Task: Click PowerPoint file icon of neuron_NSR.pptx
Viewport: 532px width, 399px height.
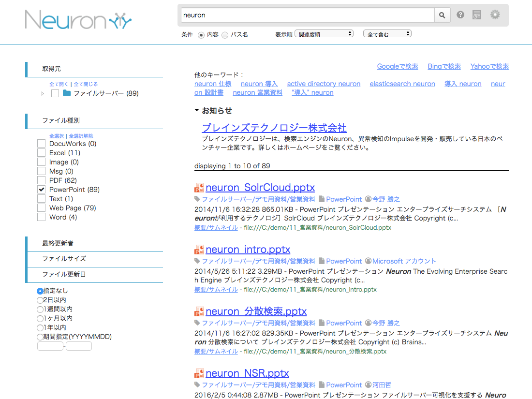Action: click(x=199, y=373)
